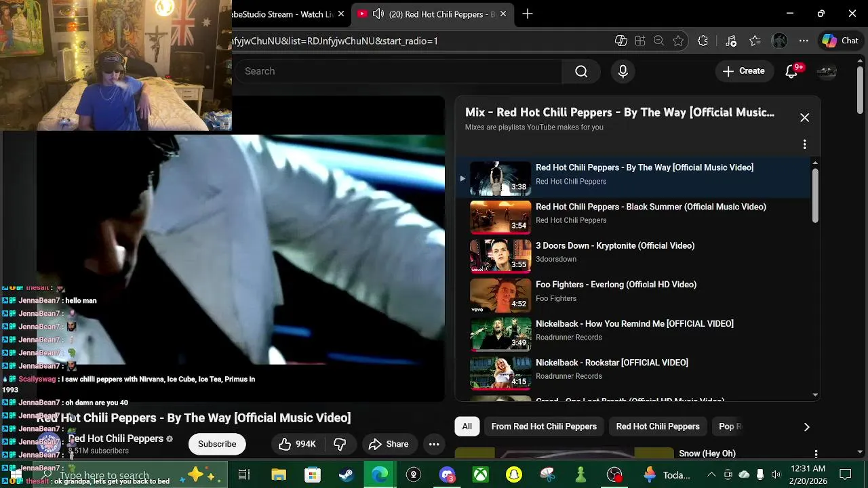The height and width of the screenshot is (488, 868).
Task: Open the YouTube account avatar menu
Action: coord(826,71)
